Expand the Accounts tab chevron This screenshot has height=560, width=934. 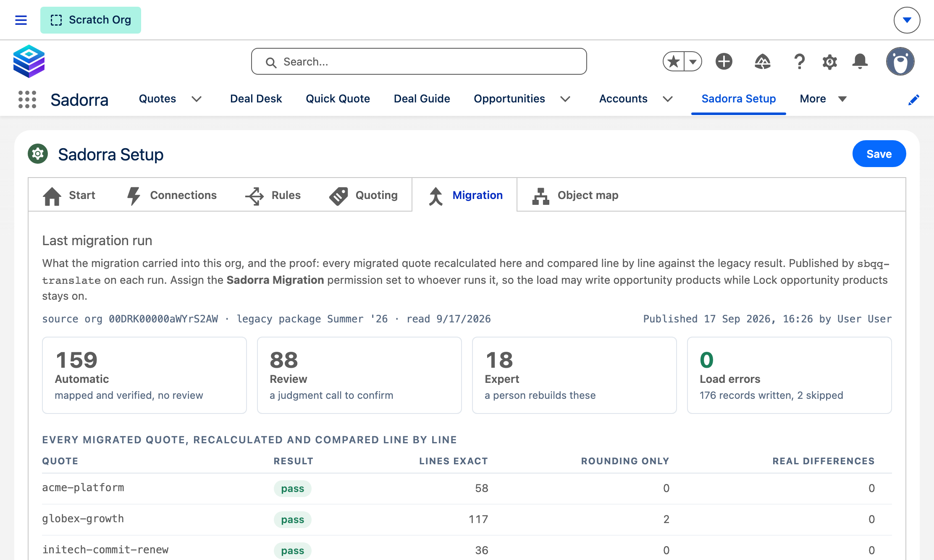click(x=668, y=99)
